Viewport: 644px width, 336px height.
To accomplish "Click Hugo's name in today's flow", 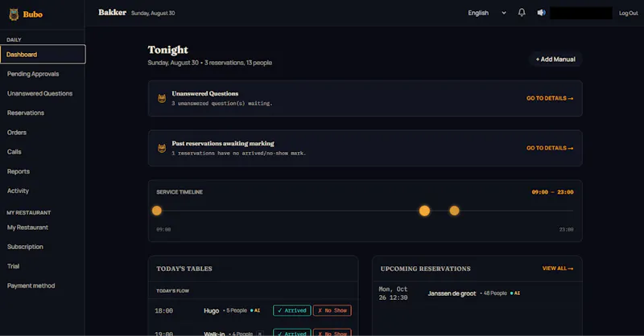I will (x=211, y=310).
